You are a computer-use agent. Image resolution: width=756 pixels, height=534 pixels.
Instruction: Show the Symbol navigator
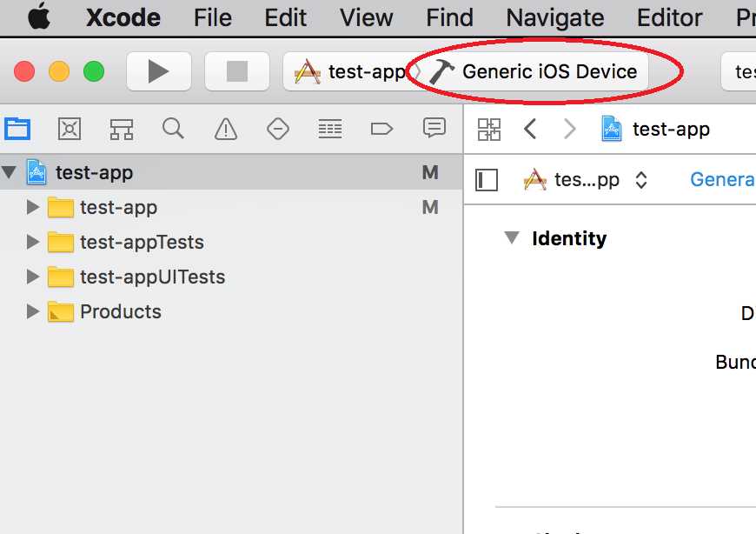tap(121, 129)
